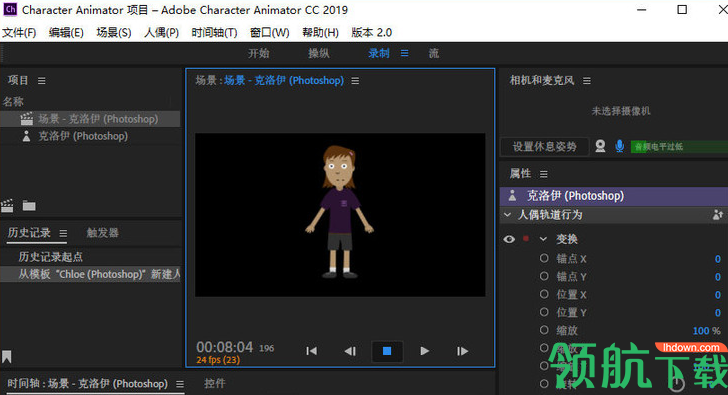The image size is (728, 395).
Task: Open the 帮助(H) menu
Action: click(320, 32)
